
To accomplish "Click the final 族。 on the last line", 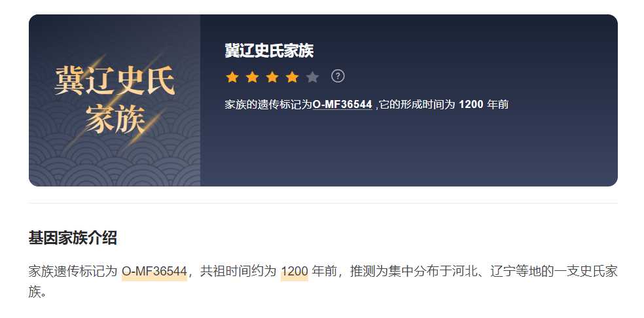I will pyautogui.click(x=38, y=292).
